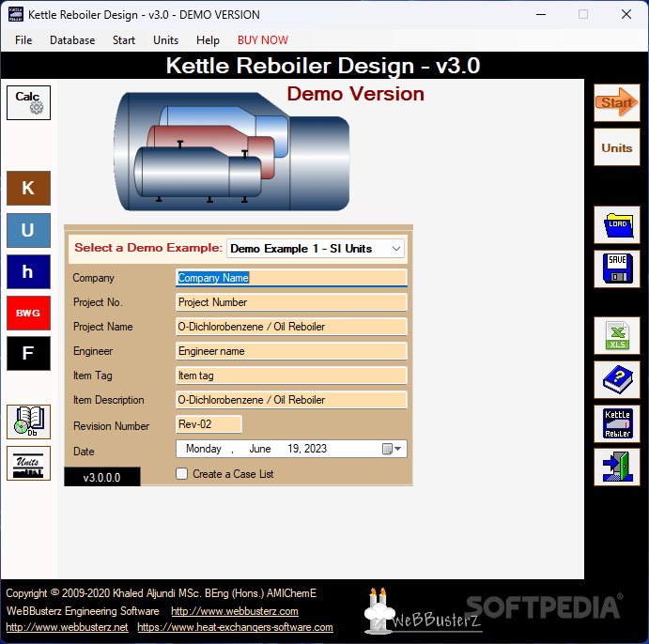Viewport: 649px width, 644px height.
Task: Click the application title bar icon
Action: click(x=16, y=14)
